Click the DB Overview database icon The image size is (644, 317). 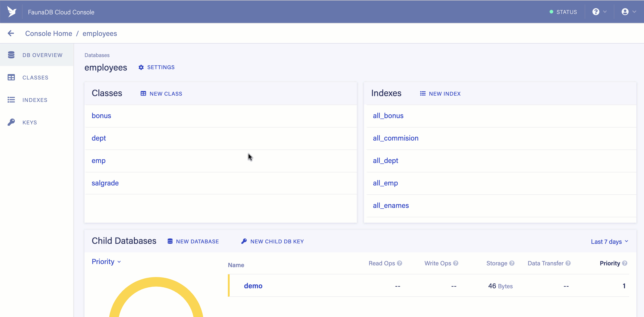[11, 55]
